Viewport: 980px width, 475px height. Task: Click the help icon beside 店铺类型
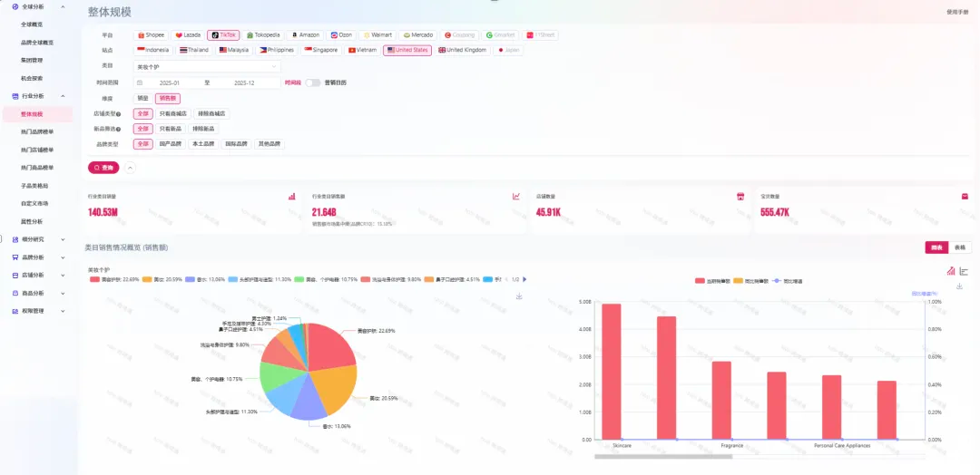pyautogui.click(x=119, y=114)
